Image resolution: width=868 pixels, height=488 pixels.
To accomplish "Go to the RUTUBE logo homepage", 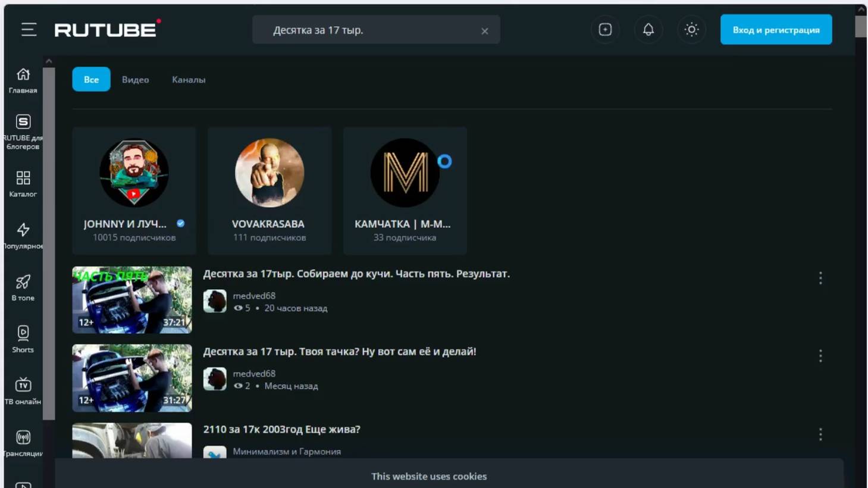I will pos(108,29).
